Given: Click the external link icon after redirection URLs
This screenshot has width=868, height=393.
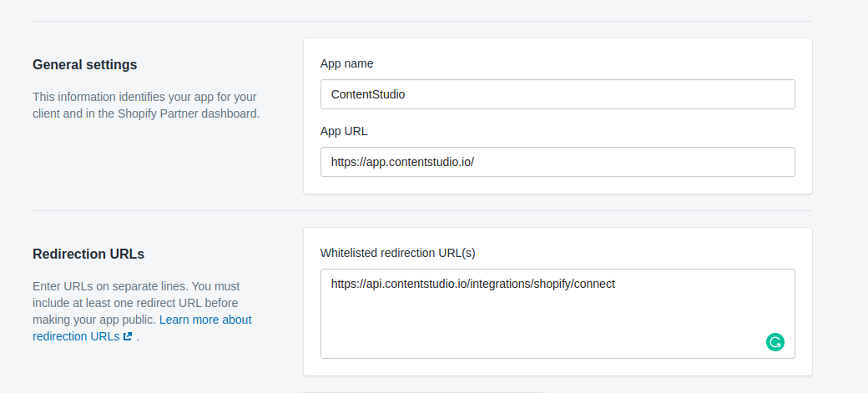Looking at the screenshot, I should coord(128,336).
